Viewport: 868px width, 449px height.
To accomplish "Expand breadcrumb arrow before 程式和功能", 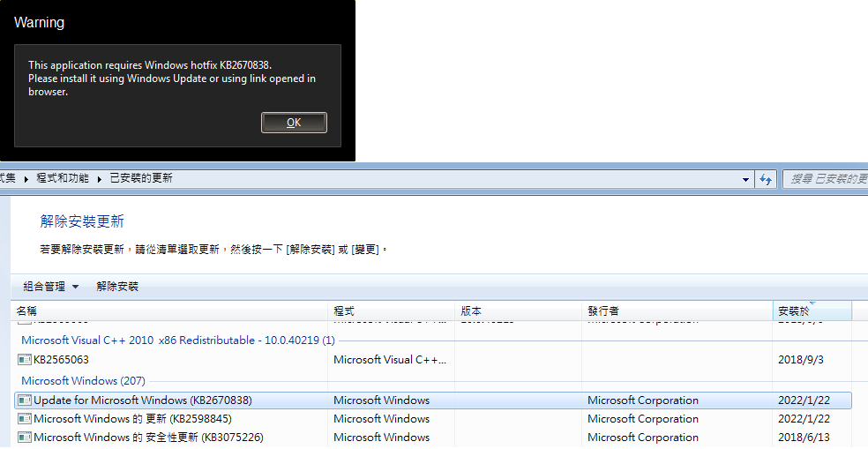I will click(x=26, y=179).
